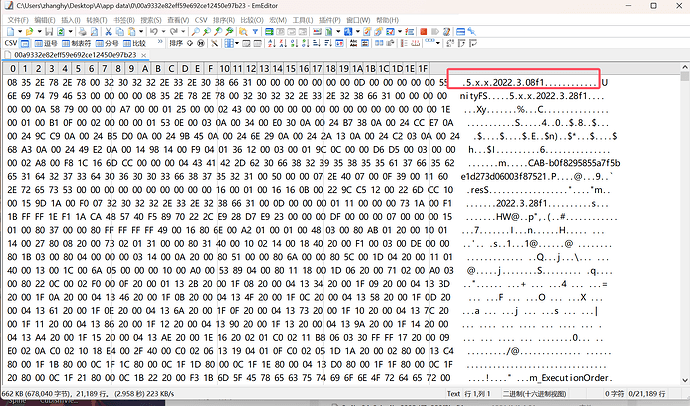This screenshot has height=406, width=690.
Task: Click the Customize tools wrench icon
Action: point(471,32)
